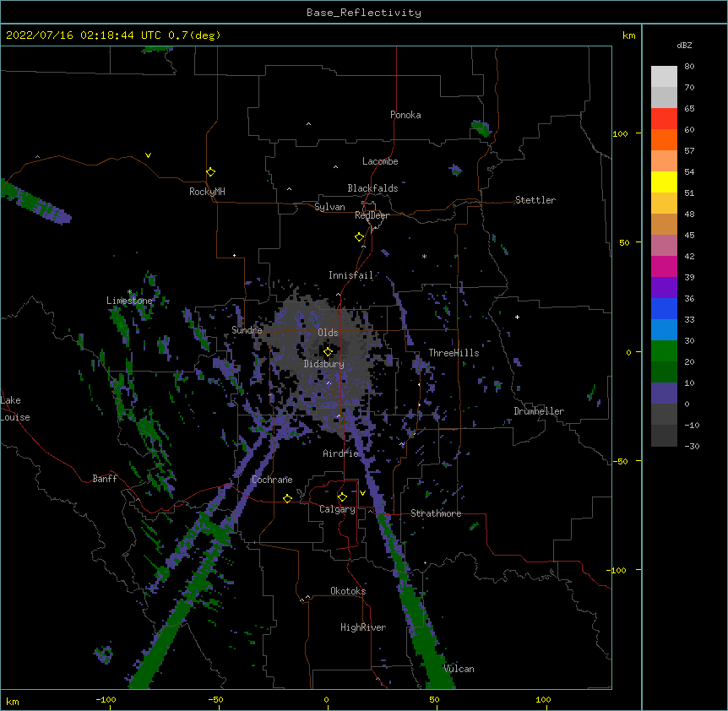Viewport: 728px width, 711px height.
Task: Select the yellow diamond marker above Calgary label
Action: coord(342,497)
